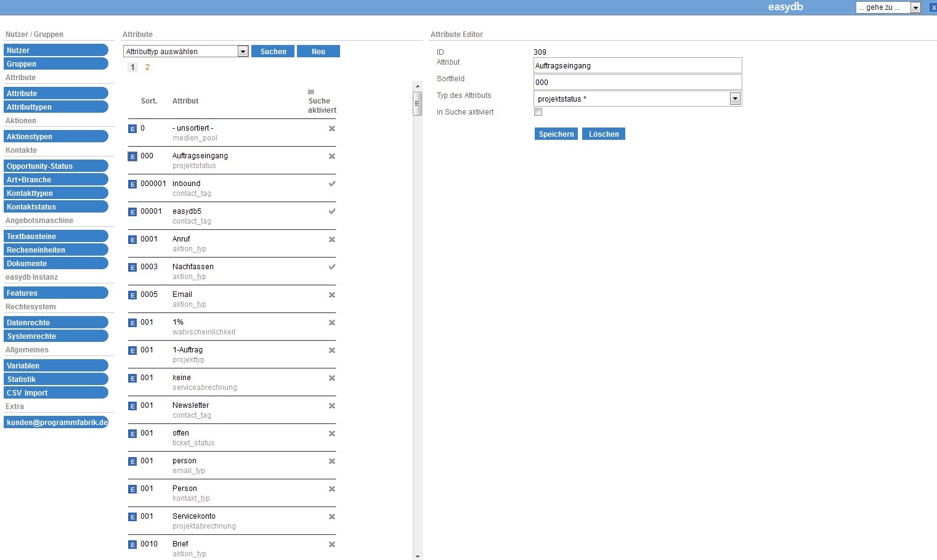The width and height of the screenshot is (937, 560).
Task: Click the Attribut name input field
Action: pyautogui.click(x=638, y=65)
